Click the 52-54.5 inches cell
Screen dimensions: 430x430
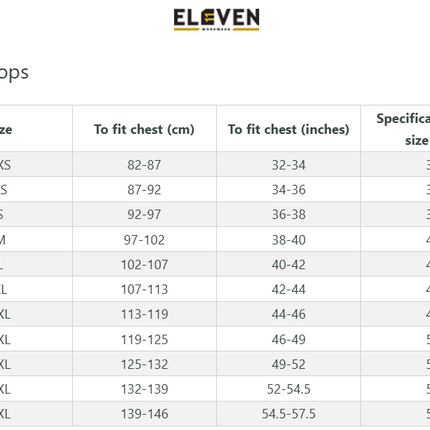tap(289, 389)
